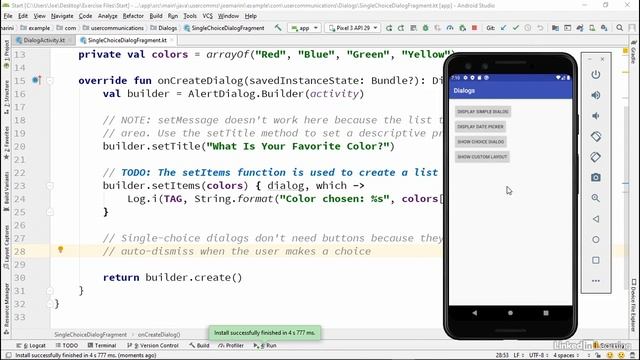640x360 pixels.
Task: Click DISPLAY SIMPLE DIALOG button in emulator
Action: (x=482, y=111)
